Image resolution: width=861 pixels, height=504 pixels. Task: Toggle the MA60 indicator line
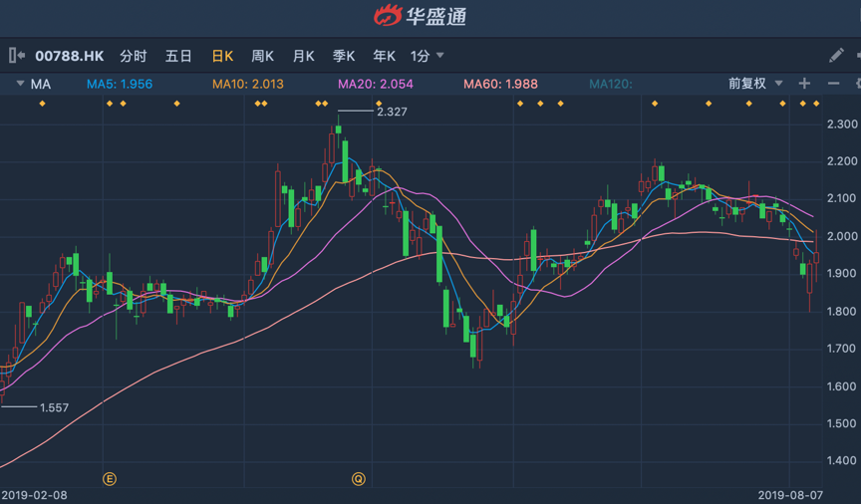500,84
